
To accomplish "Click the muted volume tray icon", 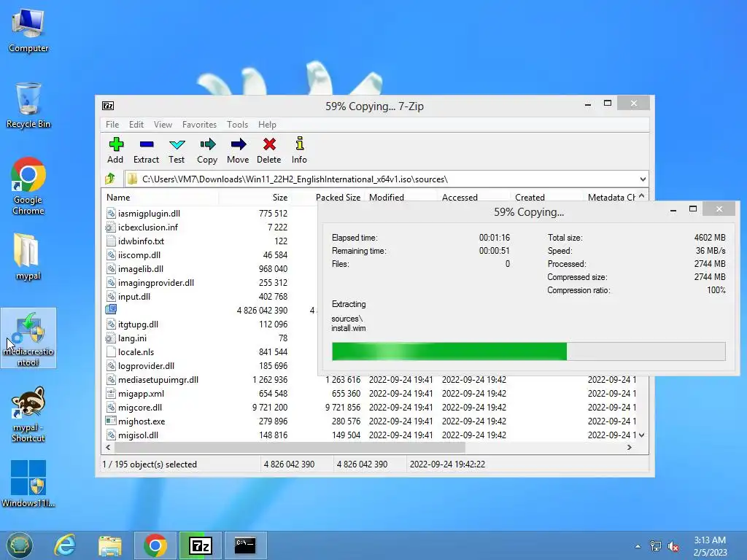I will pos(673,546).
